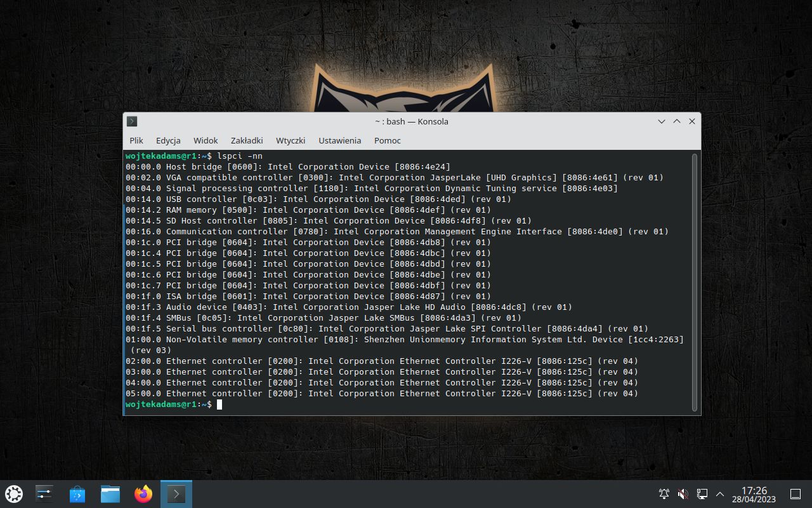This screenshot has width=812, height=508.
Task: Click the RAM memory [0500] line
Action: pyautogui.click(x=308, y=210)
